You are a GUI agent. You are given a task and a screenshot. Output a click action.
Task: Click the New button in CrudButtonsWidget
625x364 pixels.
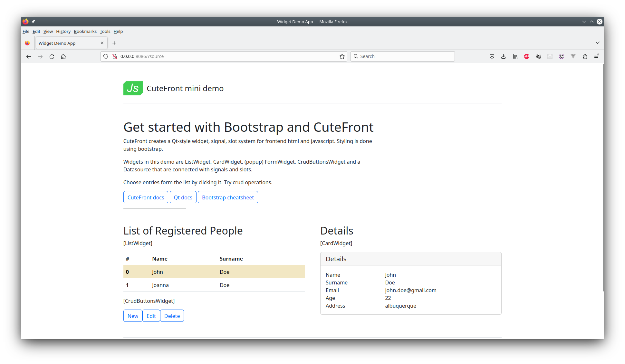(133, 315)
